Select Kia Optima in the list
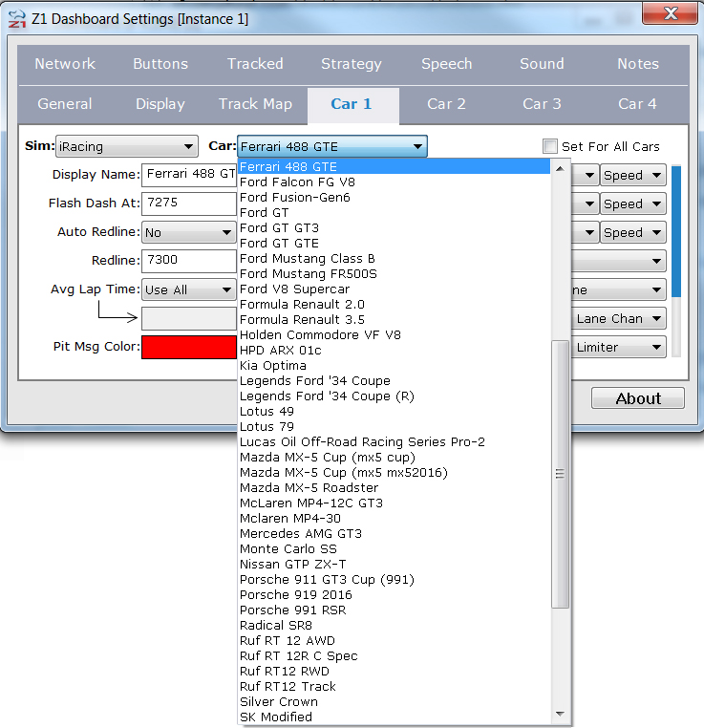 coord(394,366)
